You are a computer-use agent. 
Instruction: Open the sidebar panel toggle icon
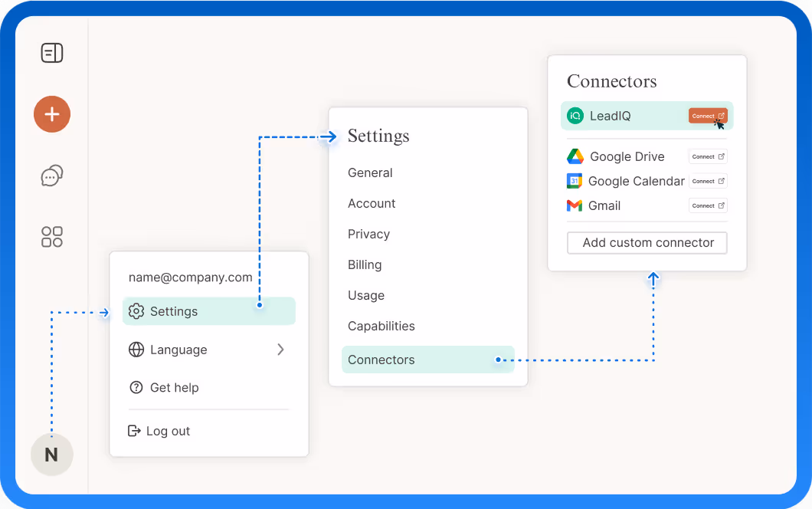tap(51, 53)
